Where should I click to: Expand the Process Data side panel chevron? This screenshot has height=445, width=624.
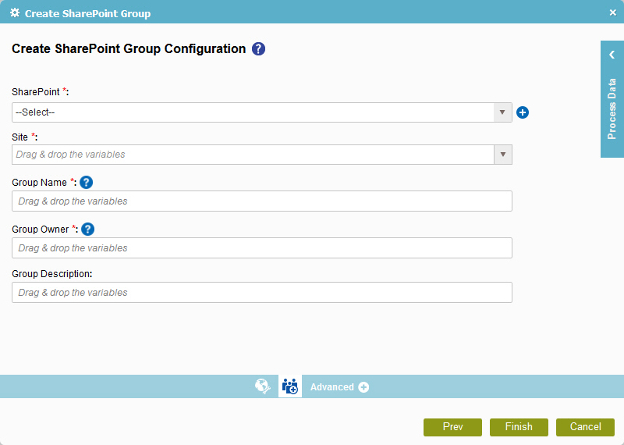[612, 55]
